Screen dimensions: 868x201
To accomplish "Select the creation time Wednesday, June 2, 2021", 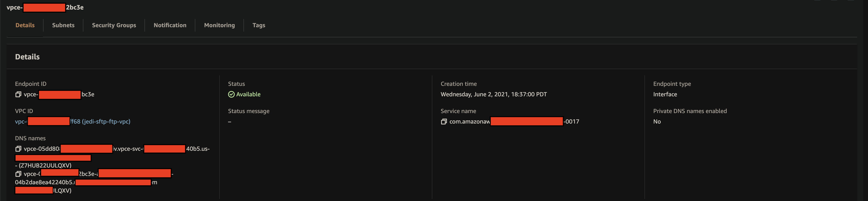I will click(x=494, y=94).
